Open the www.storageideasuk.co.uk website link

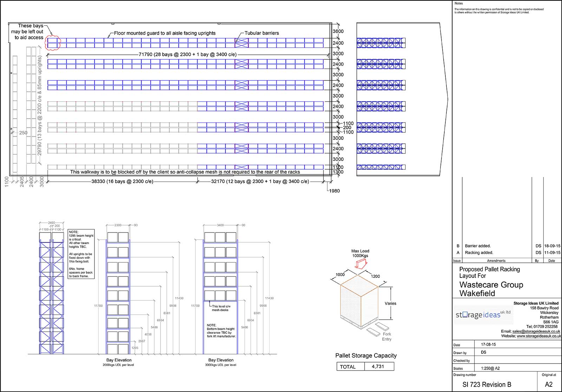coord(539,336)
